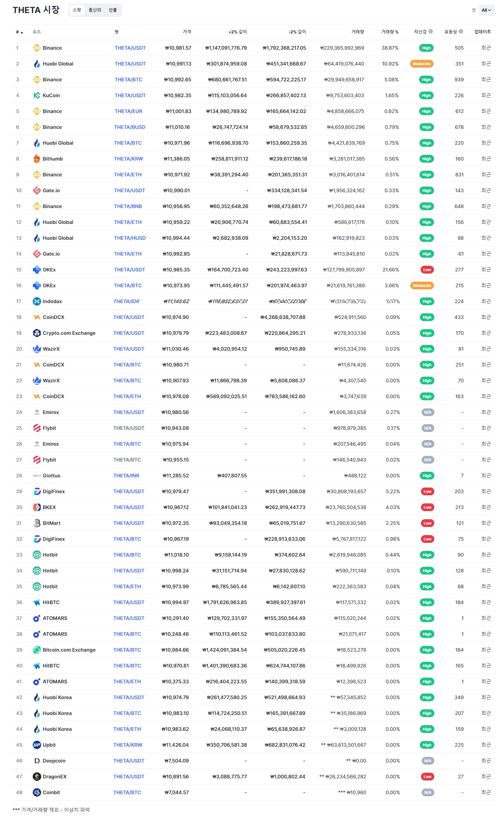Click the N/A badge in Emirex row 24
The width and height of the screenshot is (504, 816).
tap(428, 412)
